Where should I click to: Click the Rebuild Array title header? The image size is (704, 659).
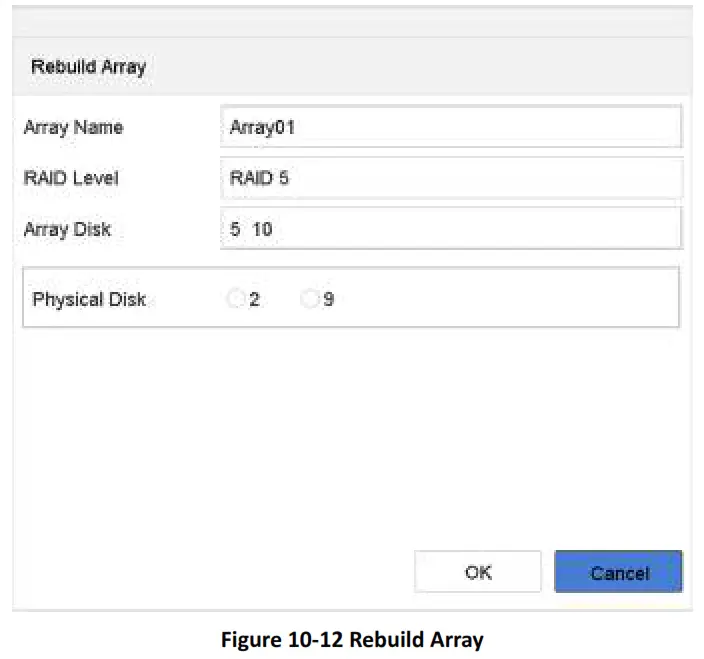(x=89, y=68)
